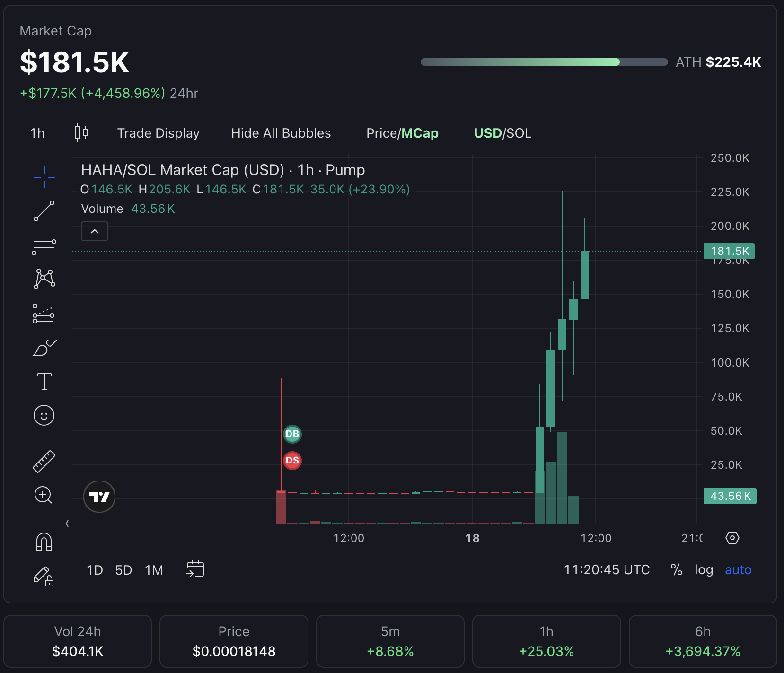This screenshot has width=784, height=673.
Task: Click the DS trade bubble marker
Action: [292, 460]
